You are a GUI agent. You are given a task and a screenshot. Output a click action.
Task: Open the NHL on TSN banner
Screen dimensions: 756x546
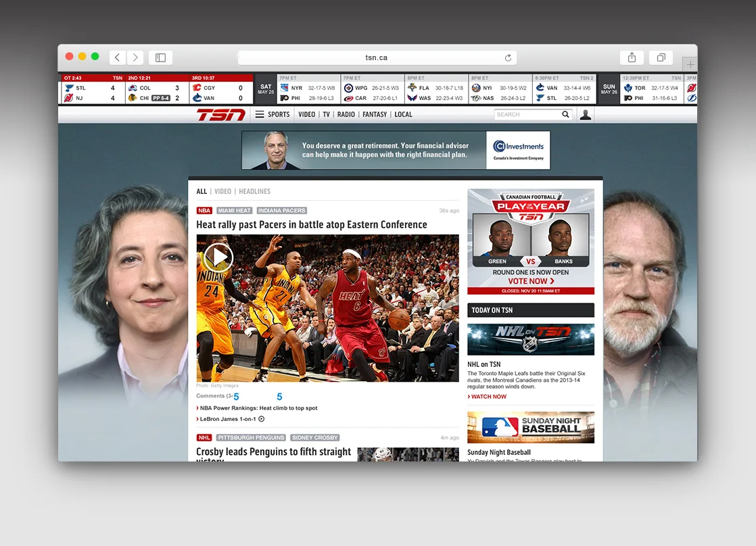531,340
